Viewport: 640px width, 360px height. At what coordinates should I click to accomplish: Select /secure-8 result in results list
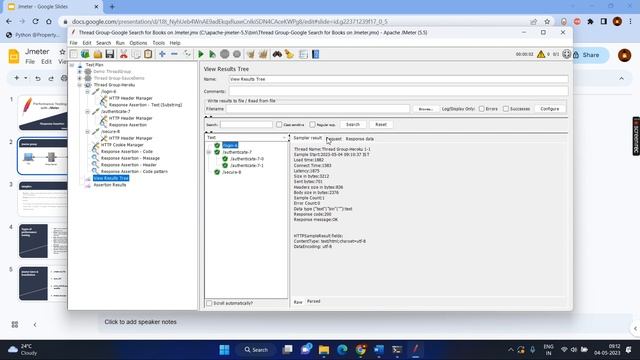(x=231, y=172)
